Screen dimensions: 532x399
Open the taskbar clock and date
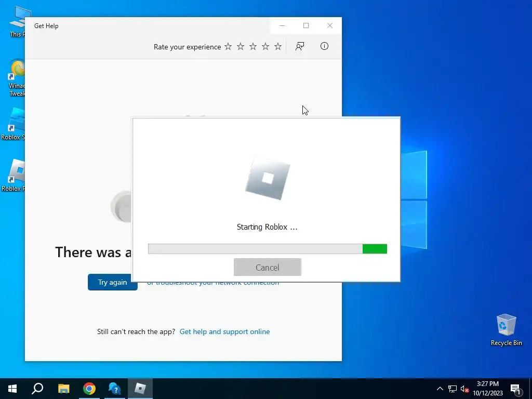click(x=488, y=389)
